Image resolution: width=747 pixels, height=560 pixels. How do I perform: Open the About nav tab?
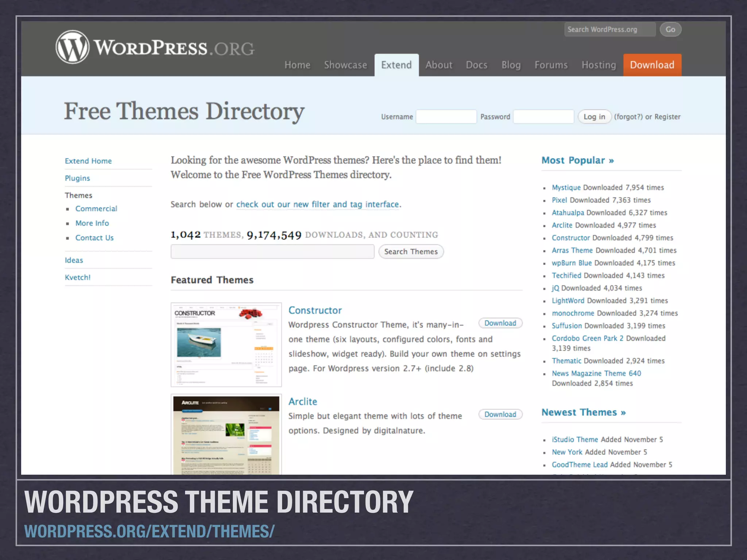pos(439,65)
